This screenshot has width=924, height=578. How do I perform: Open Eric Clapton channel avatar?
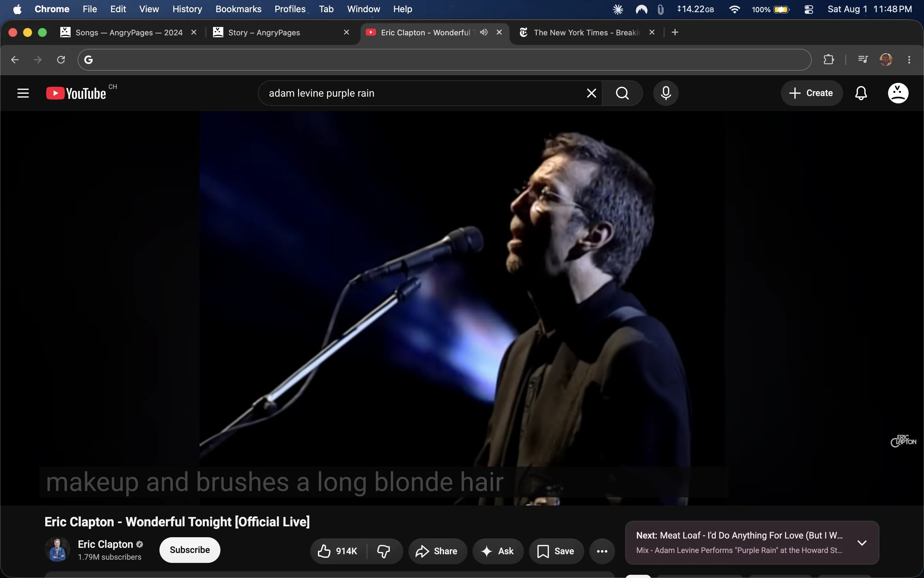pyautogui.click(x=57, y=550)
